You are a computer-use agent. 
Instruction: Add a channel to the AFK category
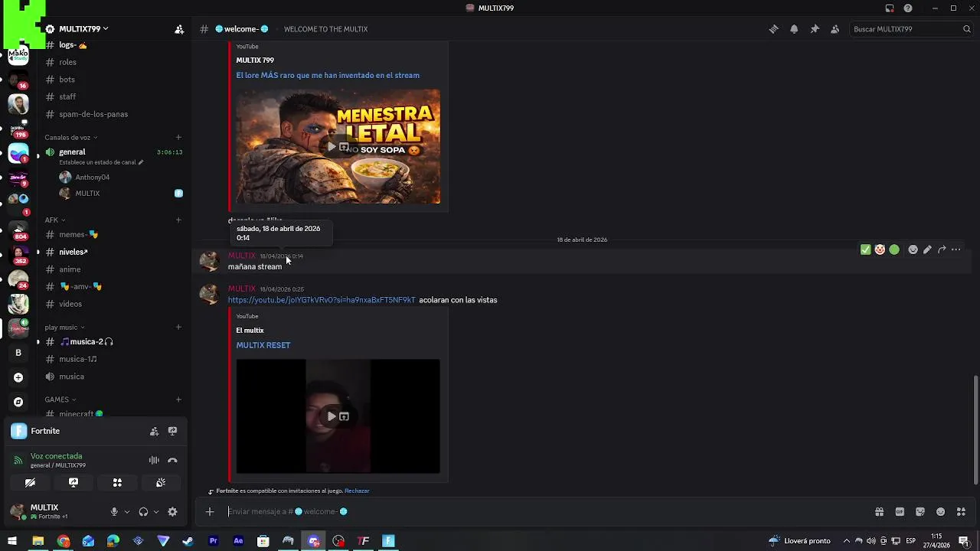click(178, 220)
